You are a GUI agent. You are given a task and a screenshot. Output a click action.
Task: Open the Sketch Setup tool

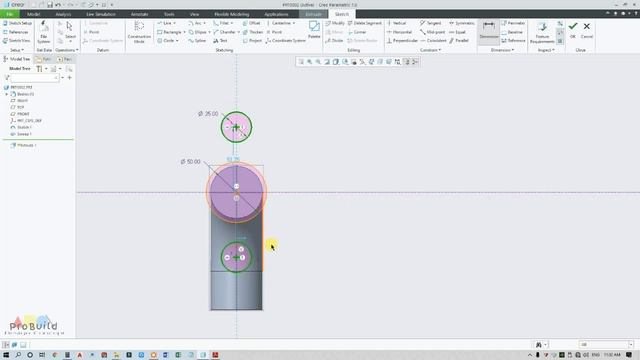tap(17, 23)
